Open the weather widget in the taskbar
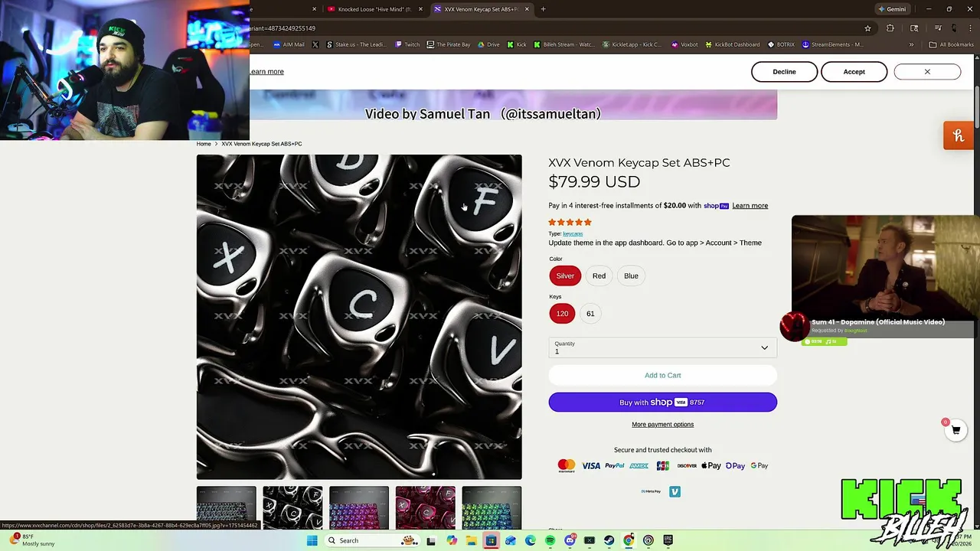The width and height of the screenshot is (980, 551). coord(32,540)
